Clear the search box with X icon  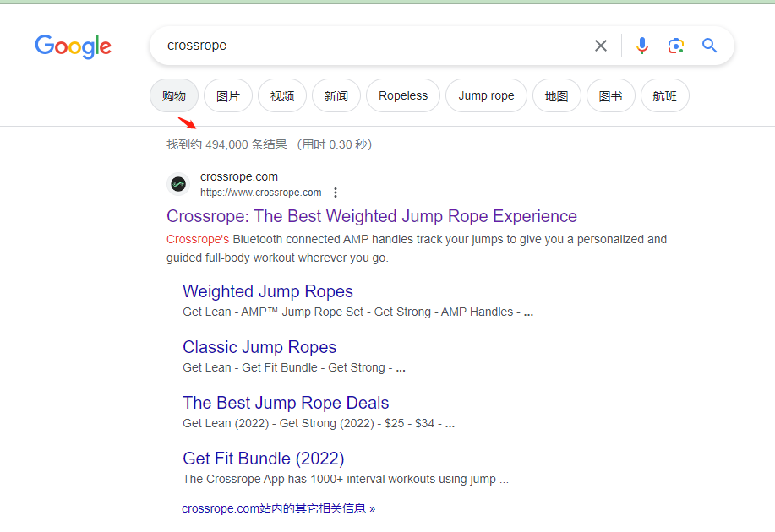600,46
